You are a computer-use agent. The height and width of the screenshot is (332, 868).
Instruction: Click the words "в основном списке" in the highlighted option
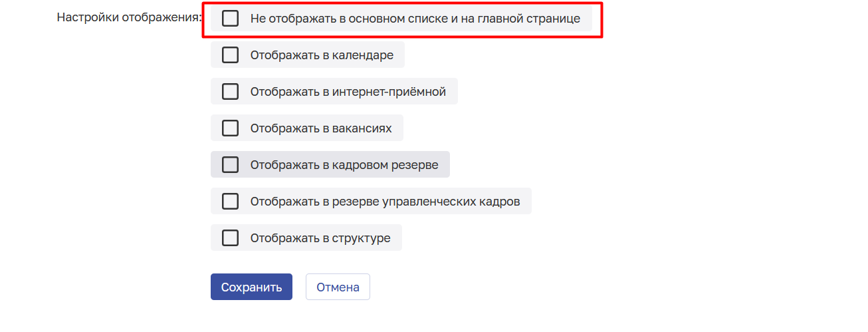pos(389,19)
